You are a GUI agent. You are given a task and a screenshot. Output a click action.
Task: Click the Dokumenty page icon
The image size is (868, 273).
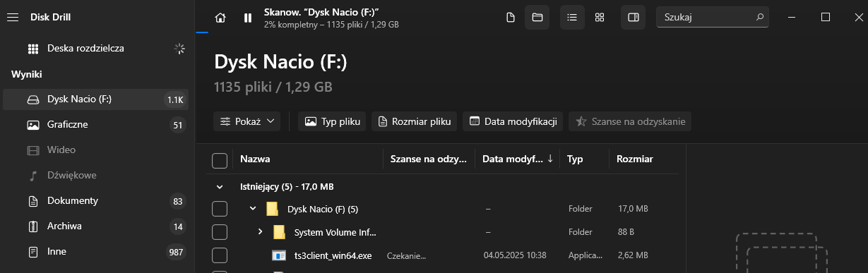pos(32,201)
